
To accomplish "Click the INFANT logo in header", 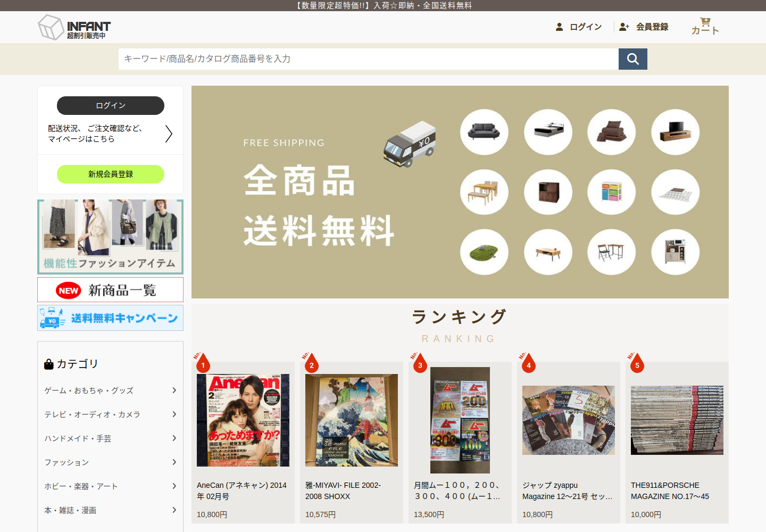I will coord(74,27).
